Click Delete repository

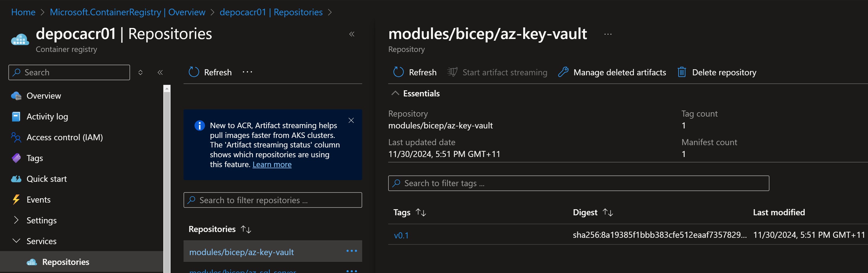pyautogui.click(x=717, y=72)
